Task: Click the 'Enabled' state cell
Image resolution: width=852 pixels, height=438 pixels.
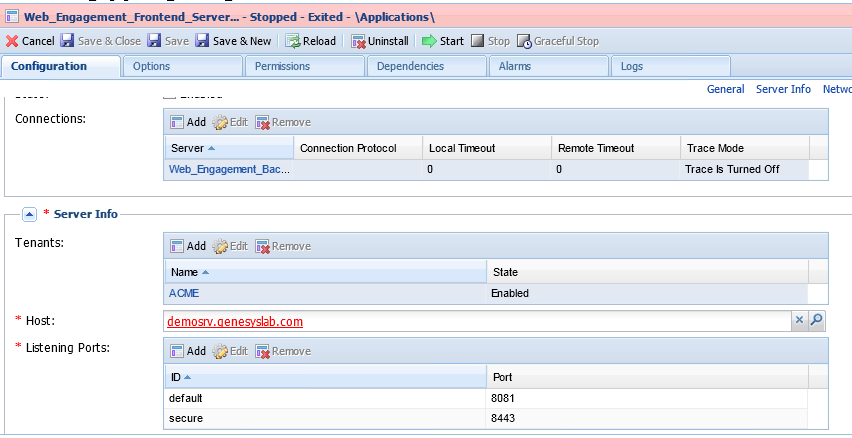Action: 510,293
